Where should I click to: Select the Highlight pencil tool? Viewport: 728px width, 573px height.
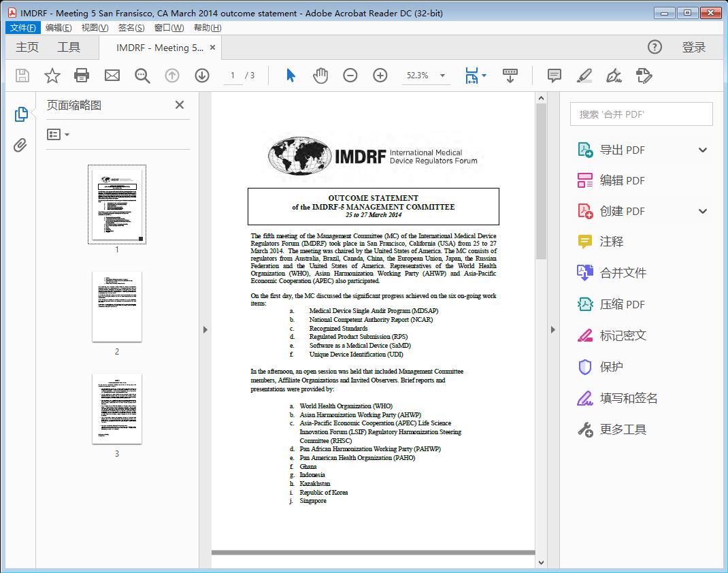(584, 76)
